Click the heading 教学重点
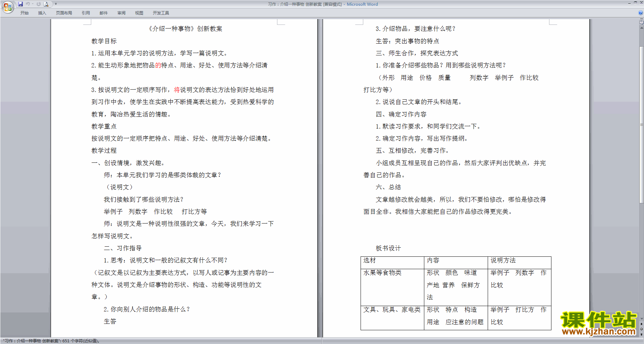Screen dimensions: 644x344 pos(104,126)
